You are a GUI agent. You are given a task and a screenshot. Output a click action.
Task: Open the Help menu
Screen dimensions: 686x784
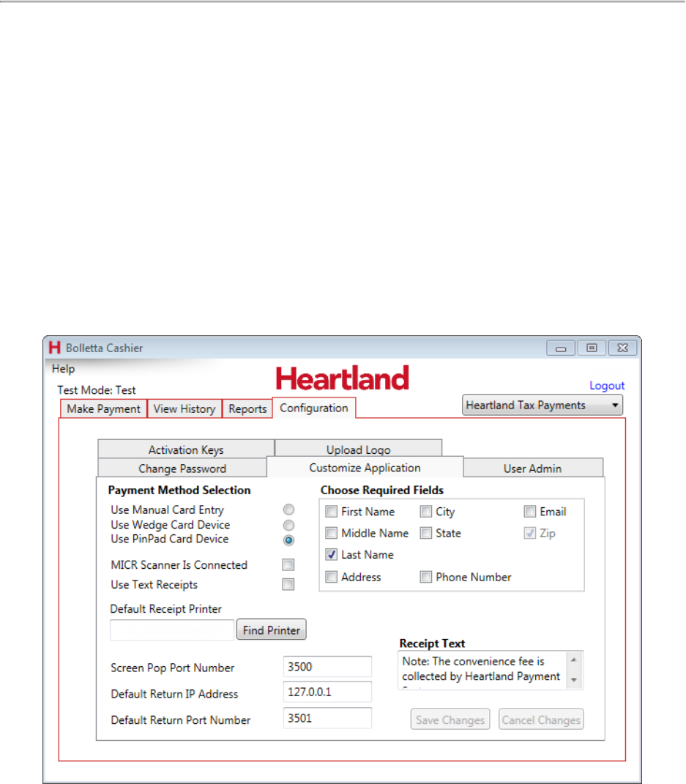(x=63, y=369)
